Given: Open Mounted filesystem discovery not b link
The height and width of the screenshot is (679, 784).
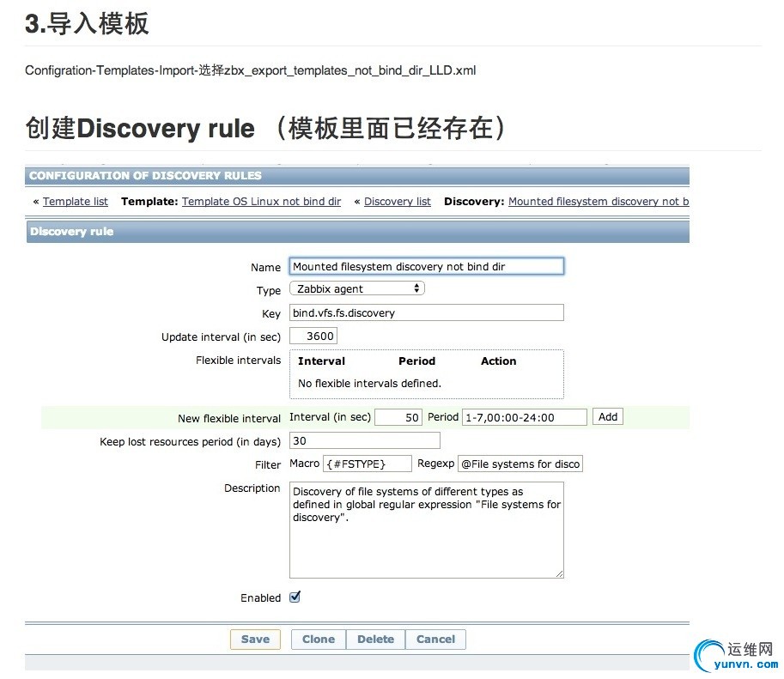Looking at the screenshot, I should pos(599,202).
